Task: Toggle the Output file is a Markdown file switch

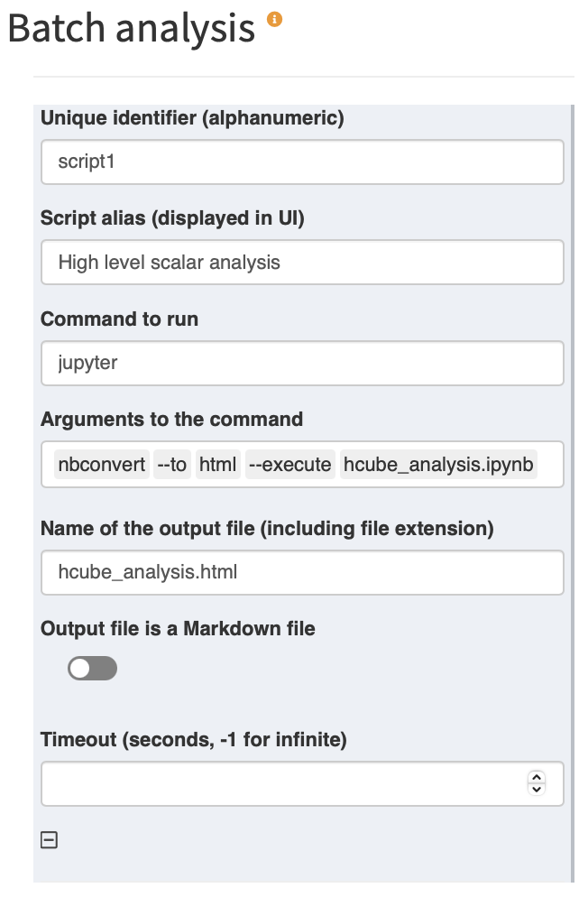Action: 92,668
